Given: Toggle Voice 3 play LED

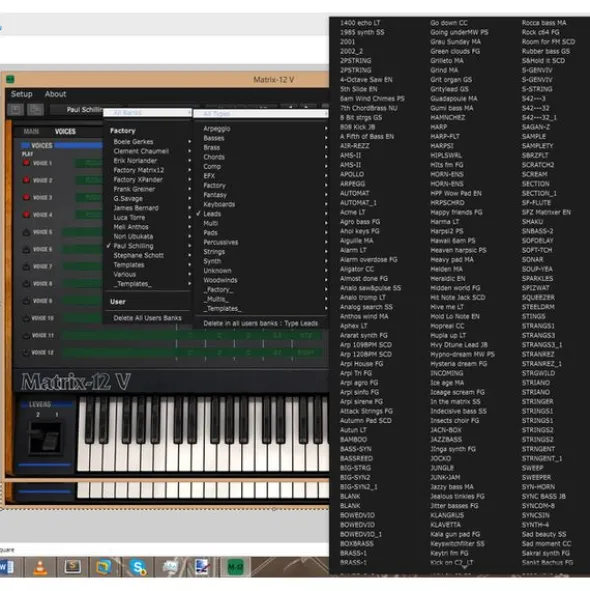Looking at the screenshot, I should pos(26,198).
